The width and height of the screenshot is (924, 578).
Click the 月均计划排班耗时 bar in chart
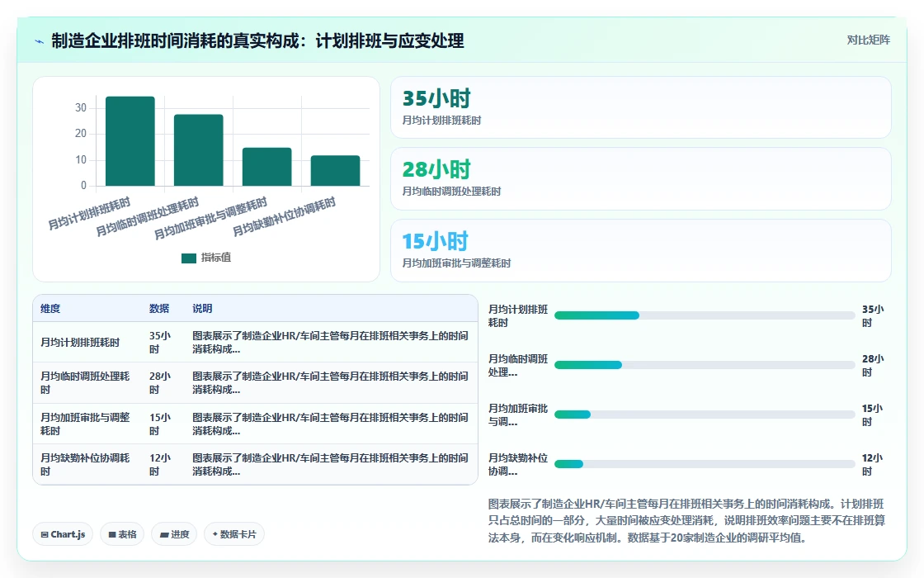[x=130, y=141]
